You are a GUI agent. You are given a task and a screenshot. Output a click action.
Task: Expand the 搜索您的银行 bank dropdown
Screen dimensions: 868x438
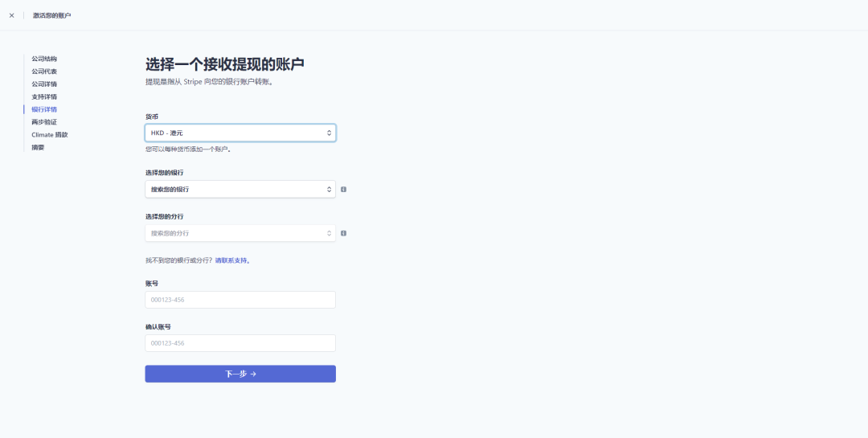click(x=240, y=190)
